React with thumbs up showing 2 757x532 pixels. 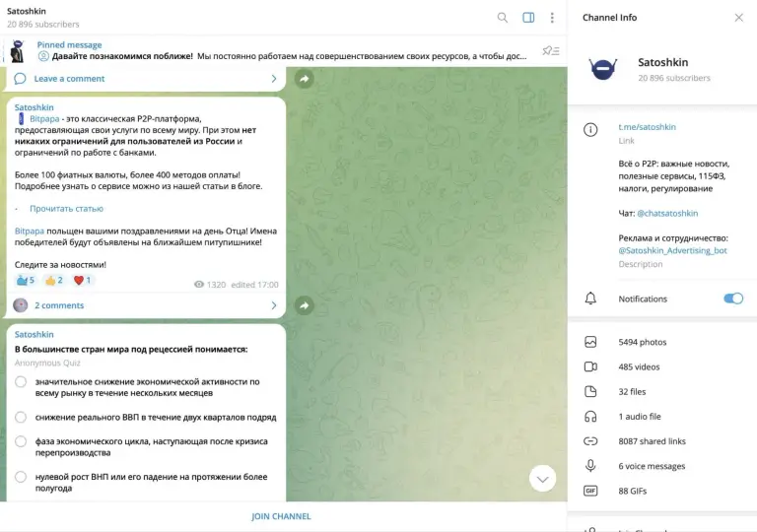click(53, 280)
